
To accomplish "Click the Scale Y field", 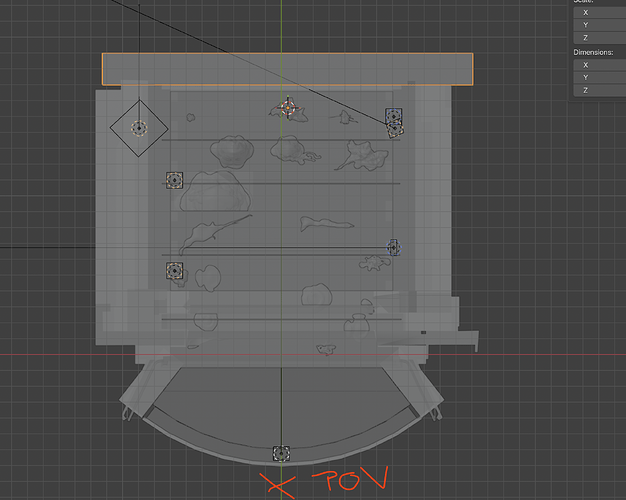I will 600,25.
